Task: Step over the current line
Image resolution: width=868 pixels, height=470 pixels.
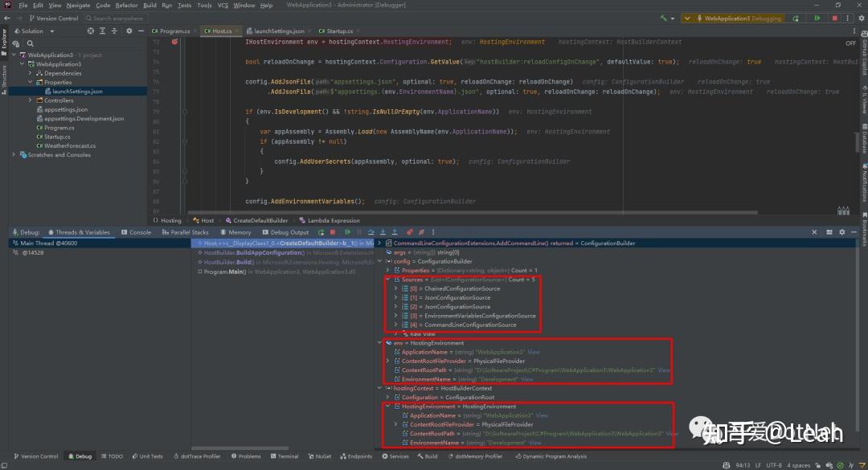Action: tap(372, 232)
